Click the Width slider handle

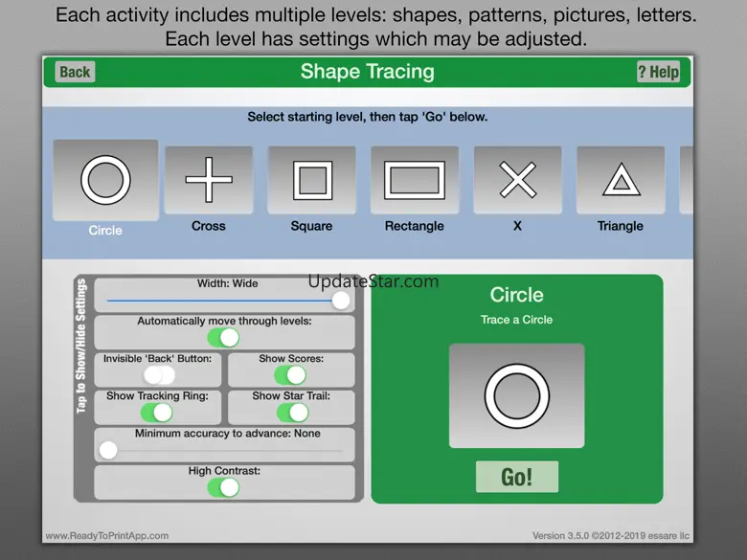pos(341,301)
